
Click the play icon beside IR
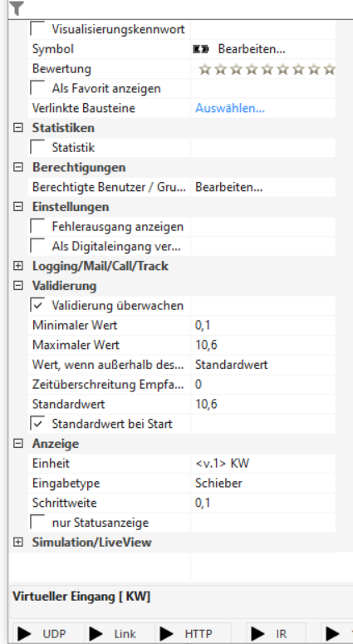coord(257,634)
